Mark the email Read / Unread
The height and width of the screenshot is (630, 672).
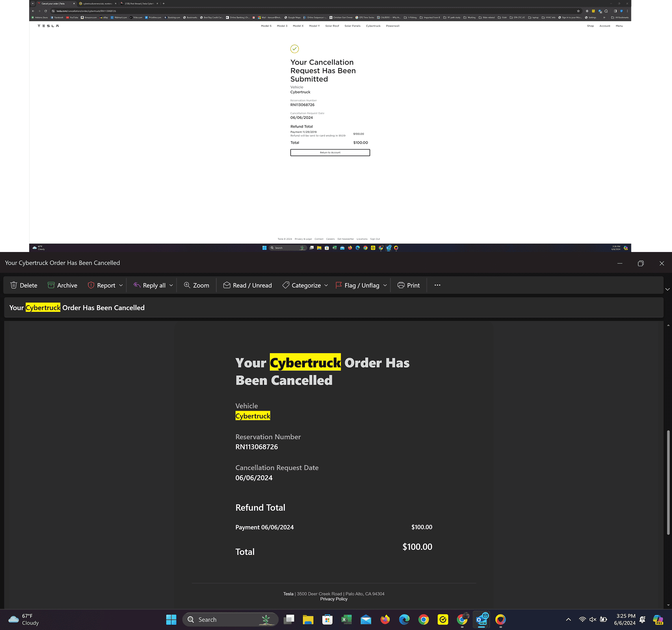[x=247, y=285]
